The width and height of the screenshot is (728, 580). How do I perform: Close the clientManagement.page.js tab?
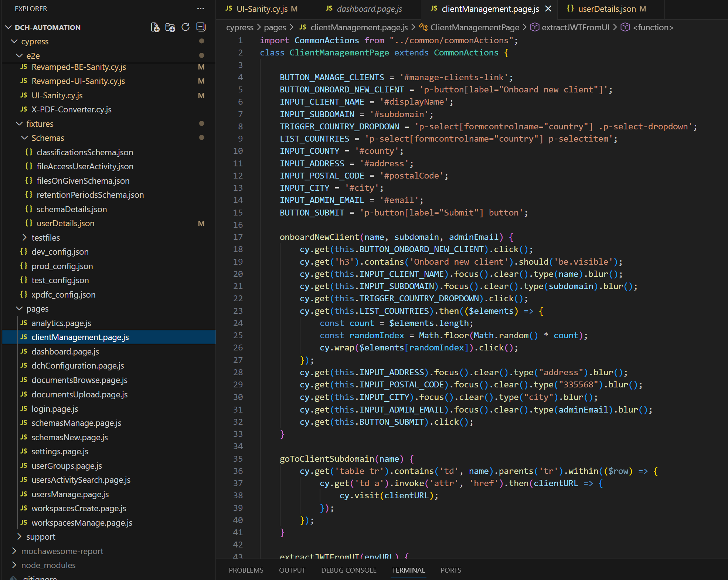tap(548, 9)
